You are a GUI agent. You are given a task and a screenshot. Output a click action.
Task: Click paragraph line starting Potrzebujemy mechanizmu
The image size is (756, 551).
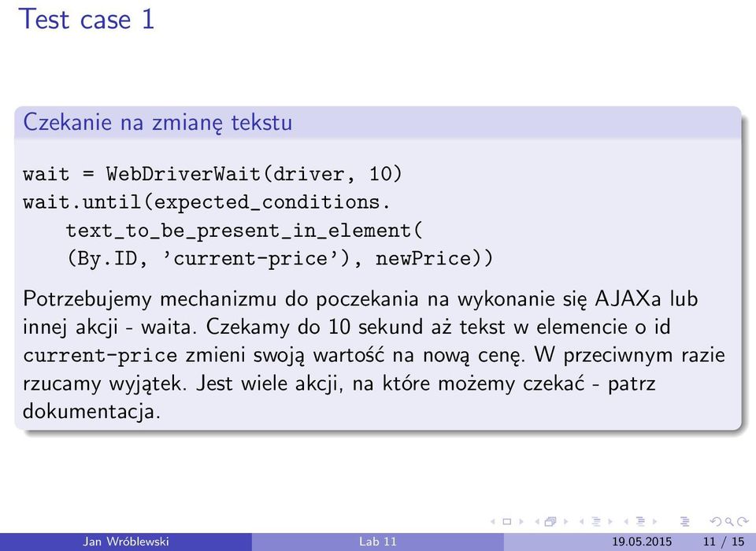pyautogui.click(x=360, y=299)
